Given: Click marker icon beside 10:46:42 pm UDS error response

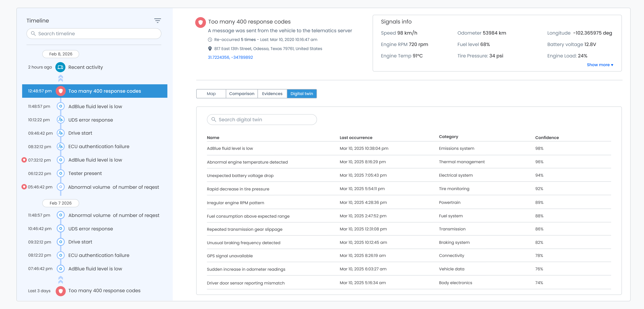Looking at the screenshot, I should click(x=61, y=229).
